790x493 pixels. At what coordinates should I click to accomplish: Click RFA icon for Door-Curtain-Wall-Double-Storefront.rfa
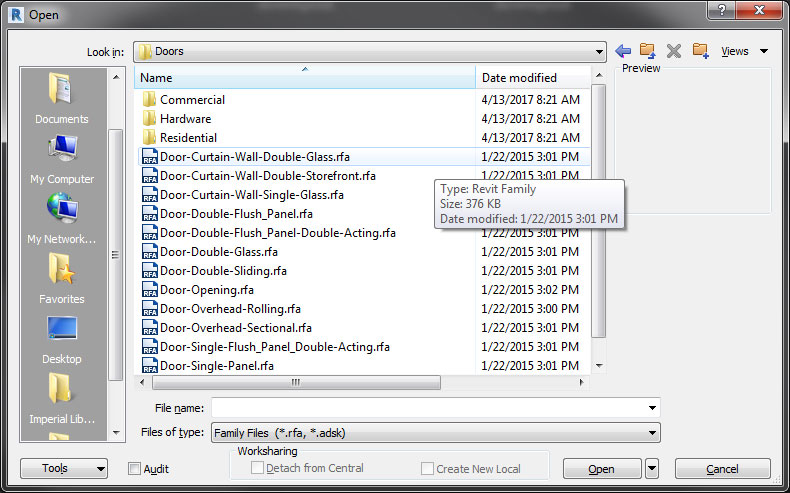[150, 176]
